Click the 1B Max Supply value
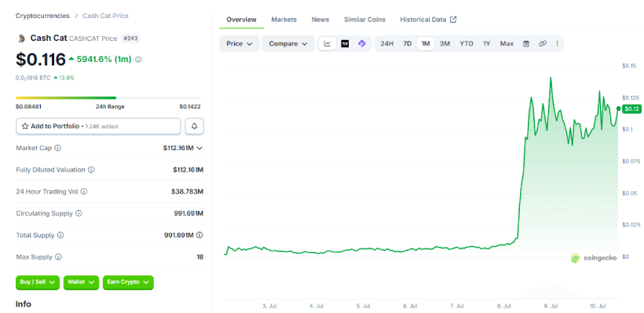The image size is (644, 313). [x=200, y=257]
